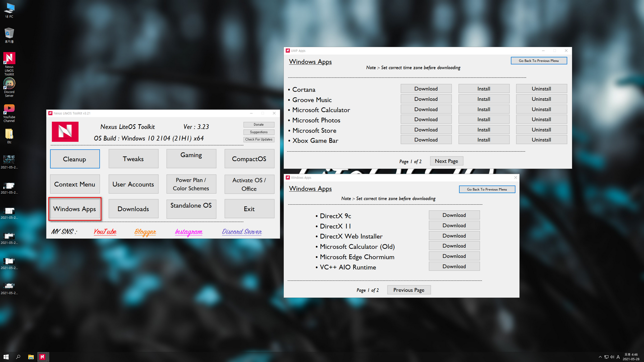Viewport: 644px width, 362px height.
Task: Click Next Page in UWP Apps window
Action: (446, 161)
